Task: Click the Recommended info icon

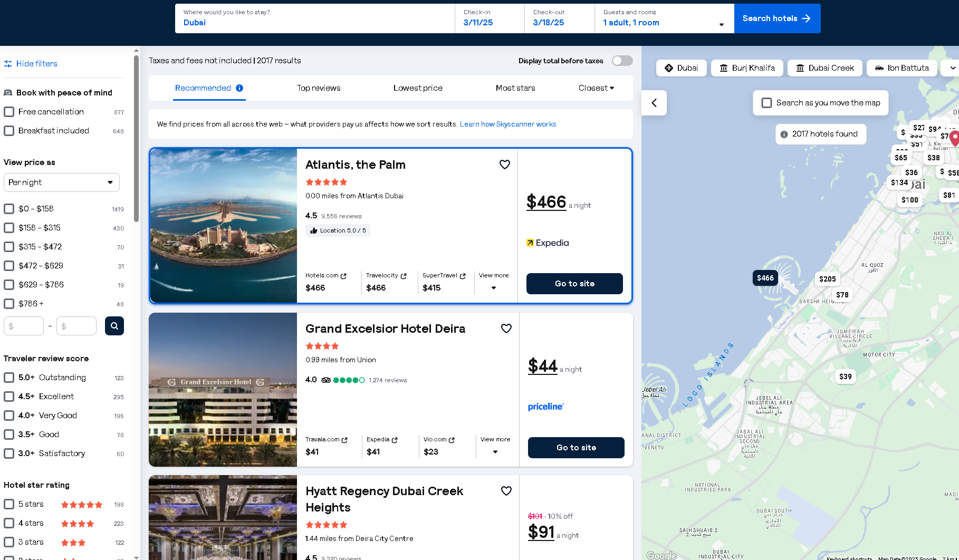Action: (x=239, y=88)
